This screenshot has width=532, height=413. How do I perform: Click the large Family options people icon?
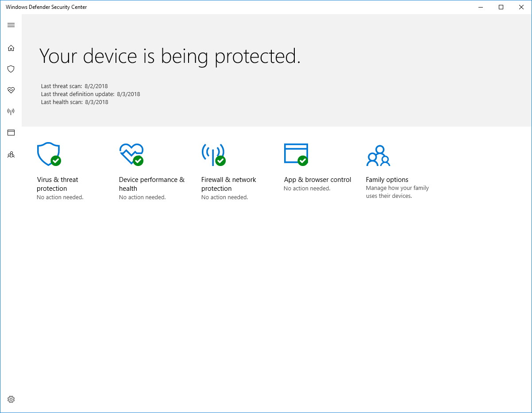(378, 155)
